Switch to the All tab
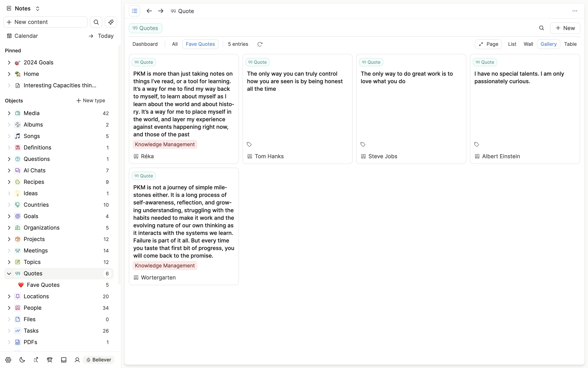Screen dimensions: 588x368 175,44
